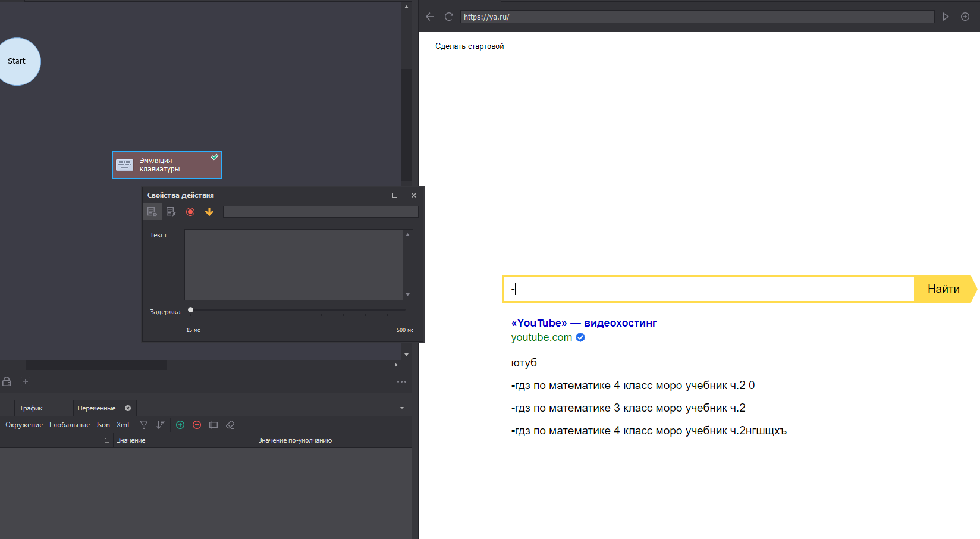The width and height of the screenshot is (980, 539).
Task: Click canvas vertical scroll up arrow
Action: (x=407, y=7)
